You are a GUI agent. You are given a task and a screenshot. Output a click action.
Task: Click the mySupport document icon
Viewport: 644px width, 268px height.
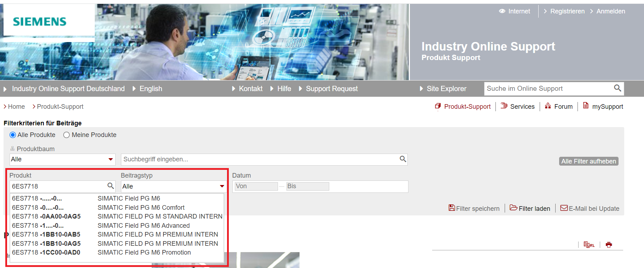586,106
